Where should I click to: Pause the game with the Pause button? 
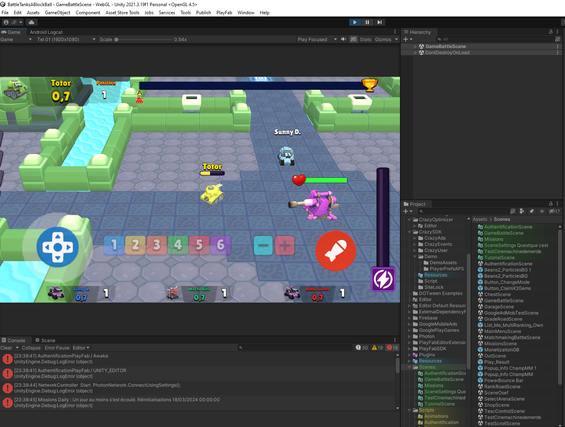tap(367, 22)
